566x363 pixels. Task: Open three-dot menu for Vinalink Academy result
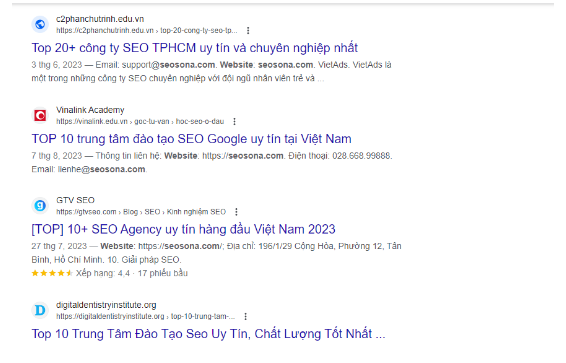[x=235, y=122]
